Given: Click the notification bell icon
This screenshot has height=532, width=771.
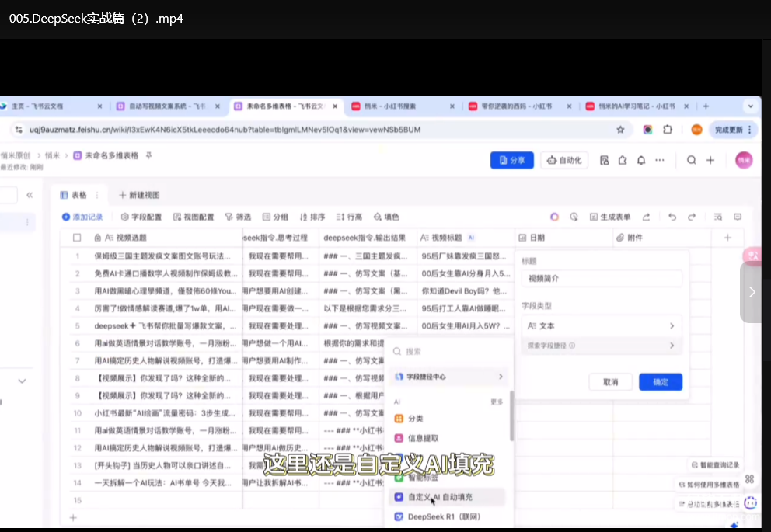Looking at the screenshot, I should coord(640,161).
